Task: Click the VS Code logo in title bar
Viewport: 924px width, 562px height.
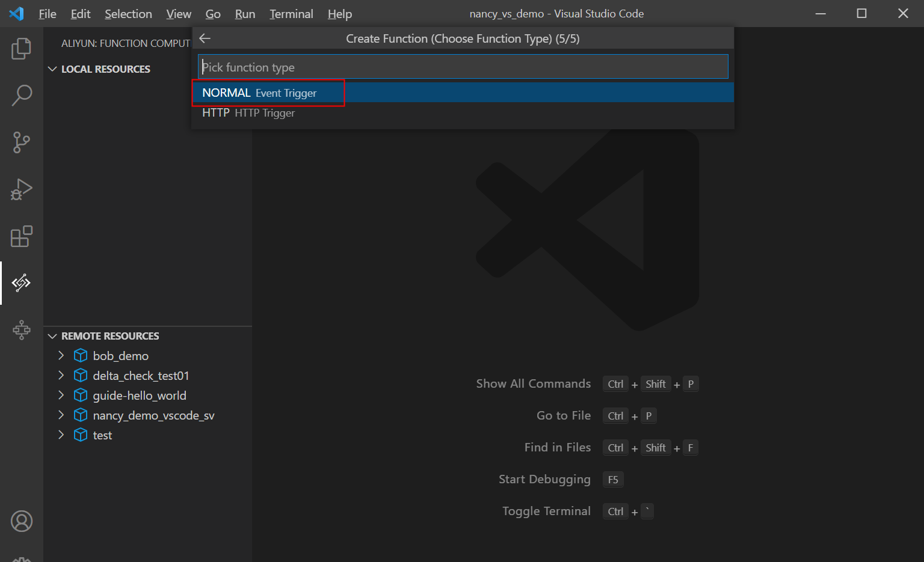Action: pyautogui.click(x=17, y=13)
